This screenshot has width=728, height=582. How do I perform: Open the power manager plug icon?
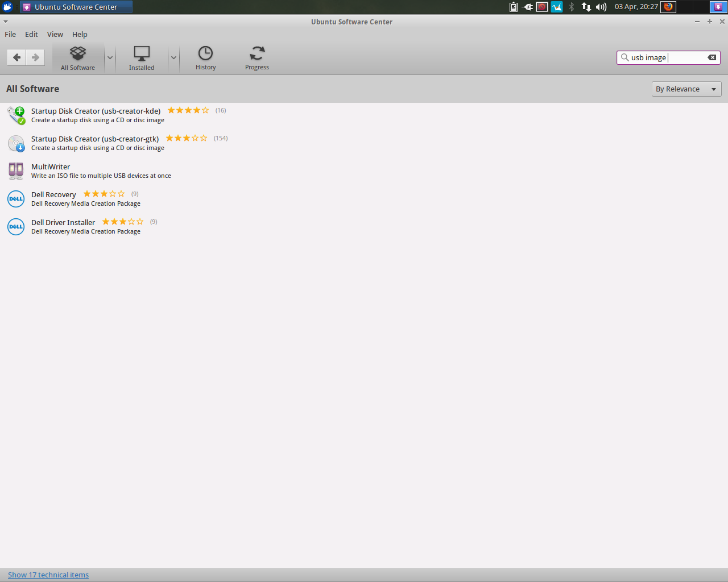pos(528,7)
